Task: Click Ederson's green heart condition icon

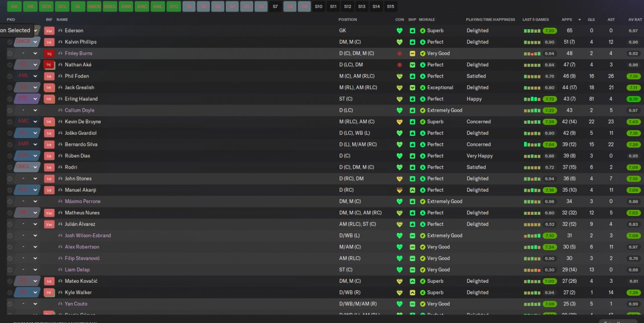Action: [399, 31]
